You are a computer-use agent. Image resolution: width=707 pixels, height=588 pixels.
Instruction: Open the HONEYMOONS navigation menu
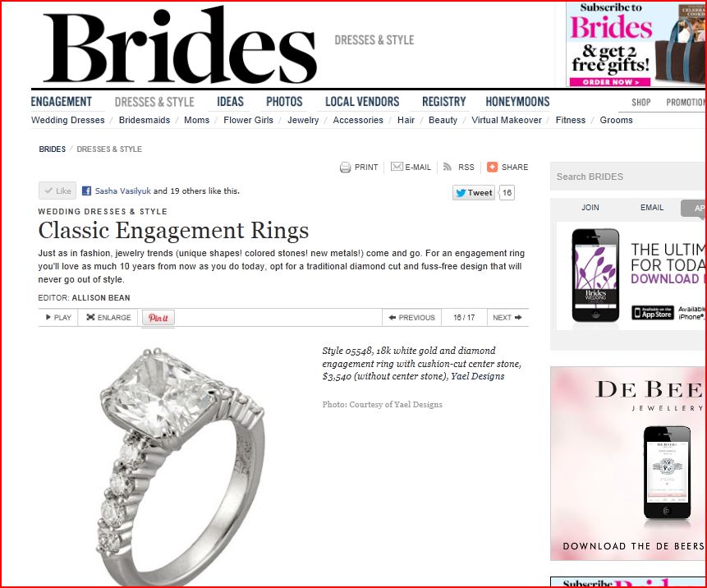tap(517, 102)
